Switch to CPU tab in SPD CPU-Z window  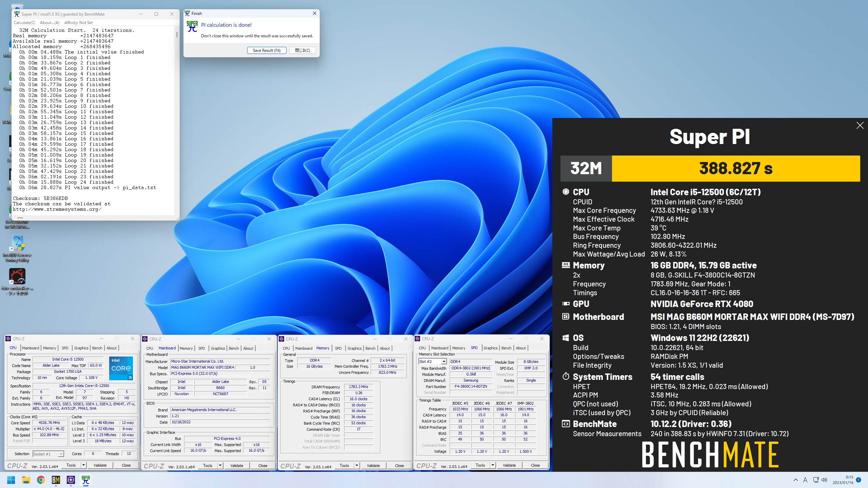[x=422, y=348]
